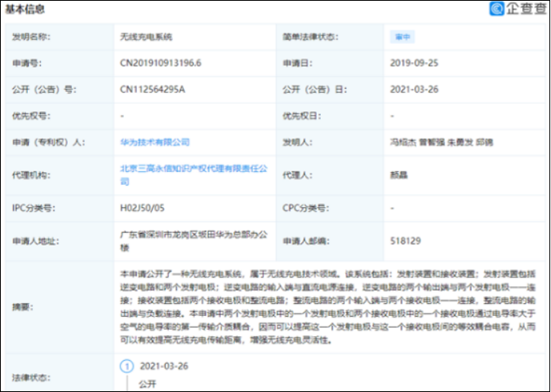Select the inventor names 冯绍杰 曾智强 朱勇发
Viewport: 551px width, 392px height.
432,142
